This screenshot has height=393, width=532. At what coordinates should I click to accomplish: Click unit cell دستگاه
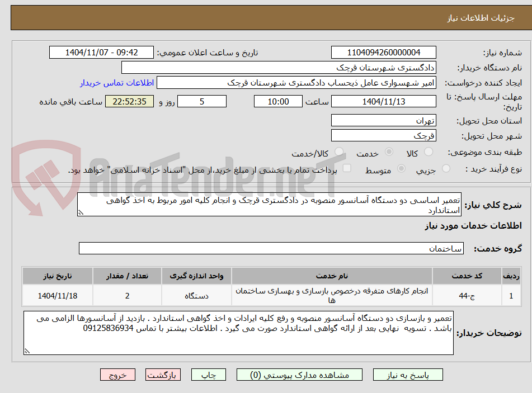click(x=196, y=296)
